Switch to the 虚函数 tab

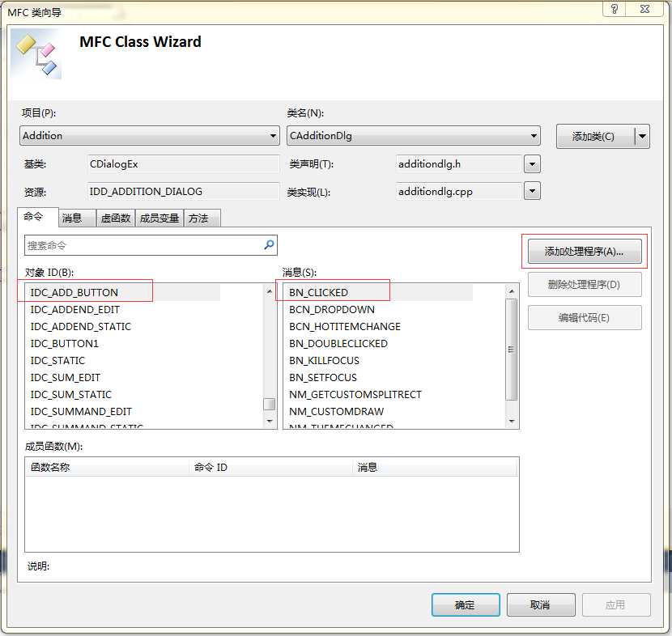(x=116, y=218)
